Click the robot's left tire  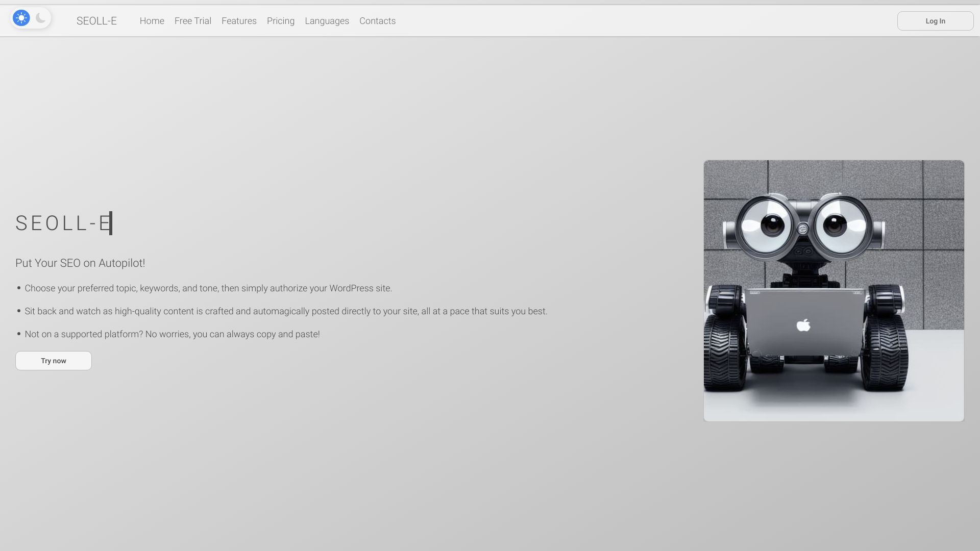tap(725, 352)
